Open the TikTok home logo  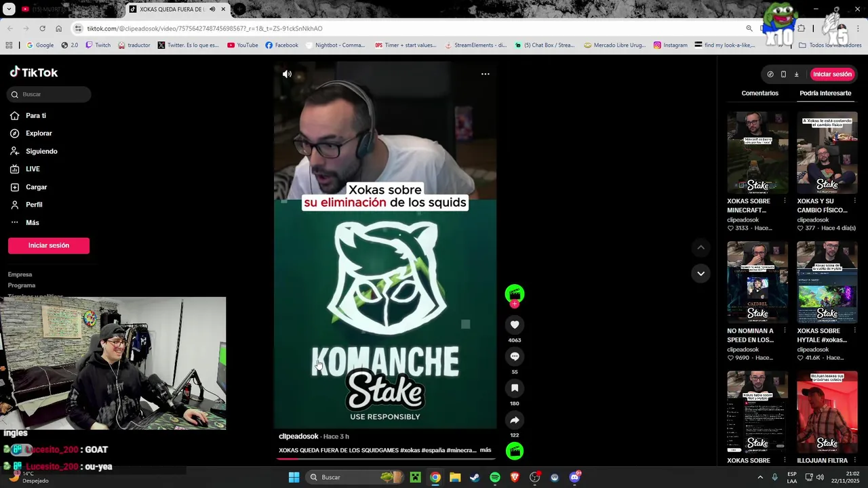[34, 73]
